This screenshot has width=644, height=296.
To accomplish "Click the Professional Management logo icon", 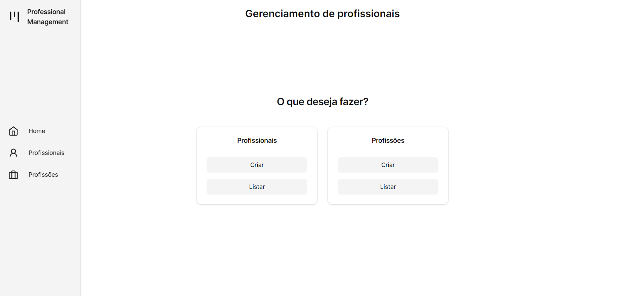I will click(14, 16).
